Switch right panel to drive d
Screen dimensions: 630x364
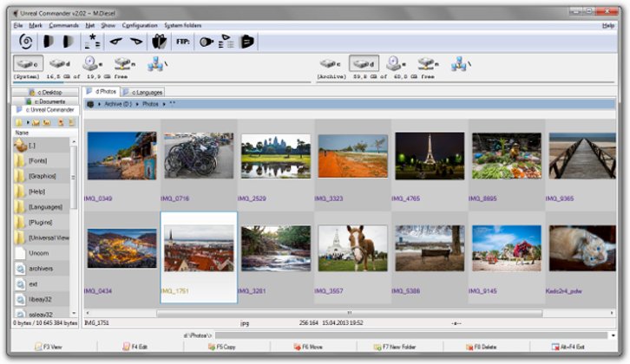pos(364,64)
